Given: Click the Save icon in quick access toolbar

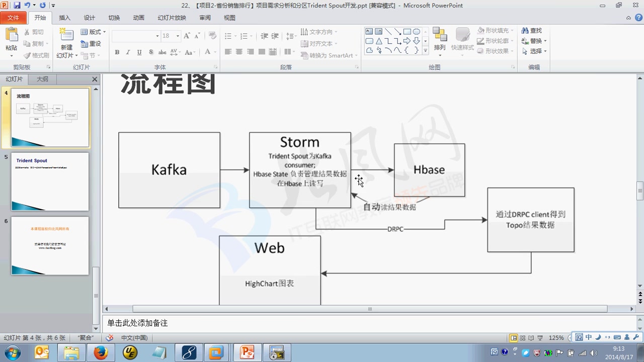Looking at the screenshot, I should (x=17, y=6).
